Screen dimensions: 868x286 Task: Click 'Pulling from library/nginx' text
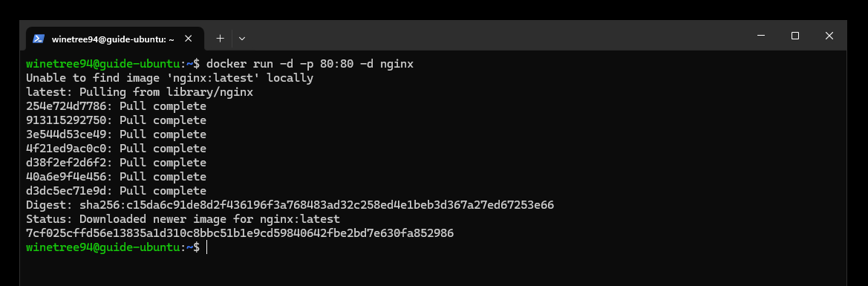point(166,92)
